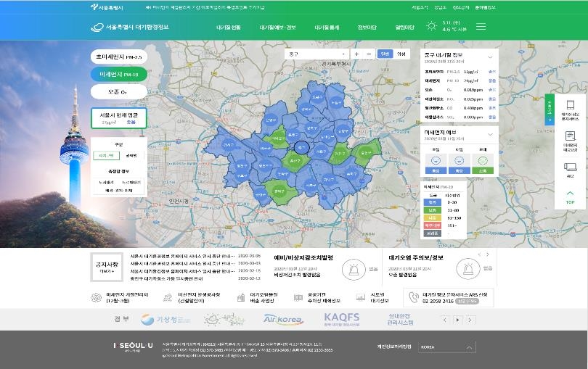The image size is (588, 369).
Task: Open the hamburger menu in header
Action: (x=481, y=27)
